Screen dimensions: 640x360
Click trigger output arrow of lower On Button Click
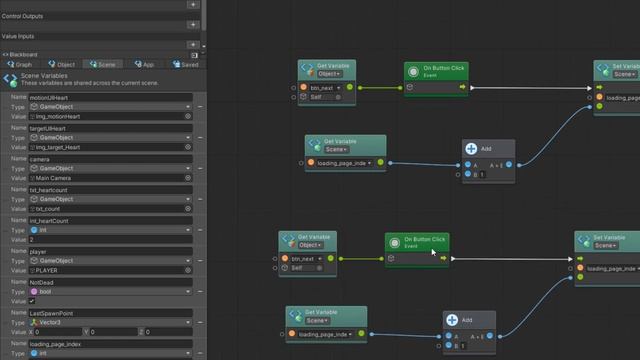[x=443, y=258]
